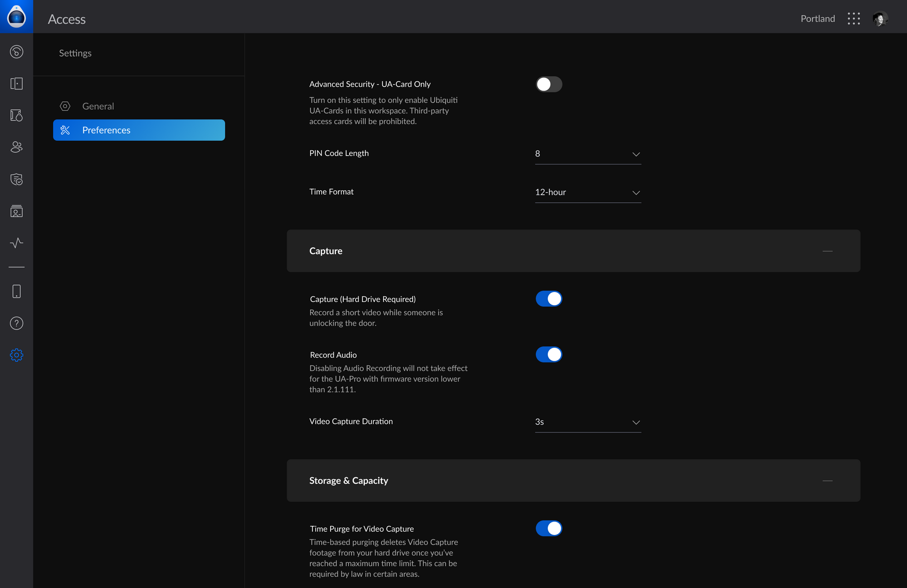
Task: Open the Video Capture Duration dropdown
Action: coord(588,422)
